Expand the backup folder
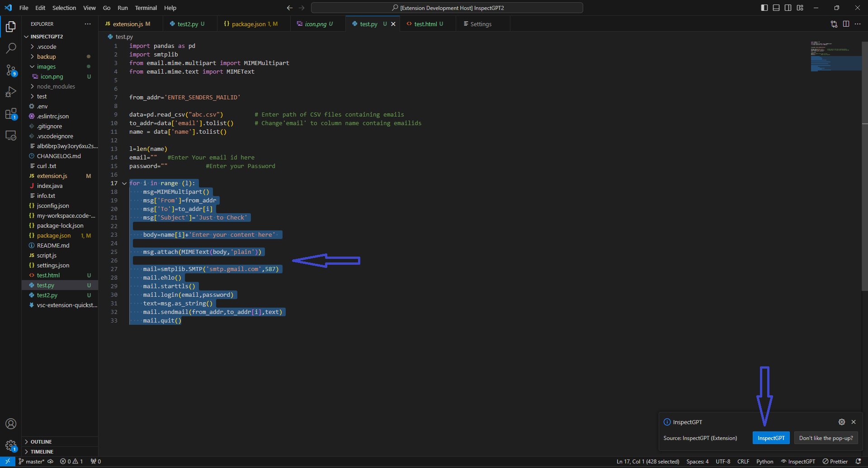868x468 pixels. click(60, 56)
